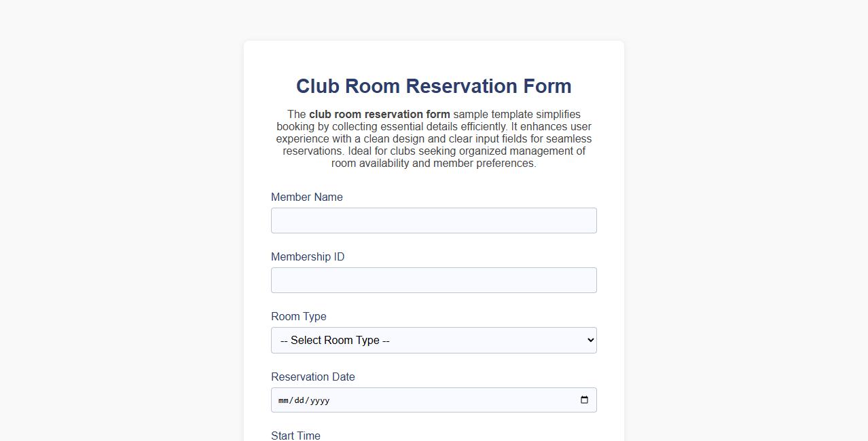The image size is (868, 441).
Task: Click the Reservation Date input field
Action: (433, 400)
